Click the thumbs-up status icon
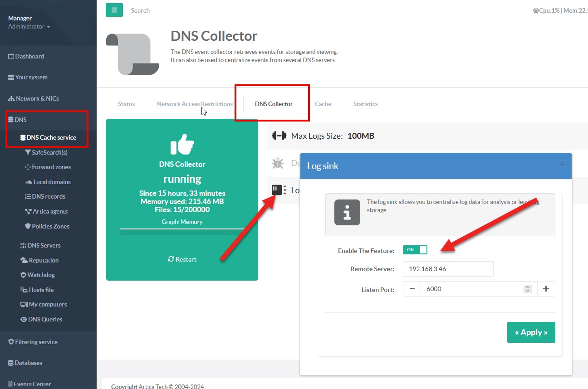Image resolution: width=588 pixels, height=389 pixels. 182,145
